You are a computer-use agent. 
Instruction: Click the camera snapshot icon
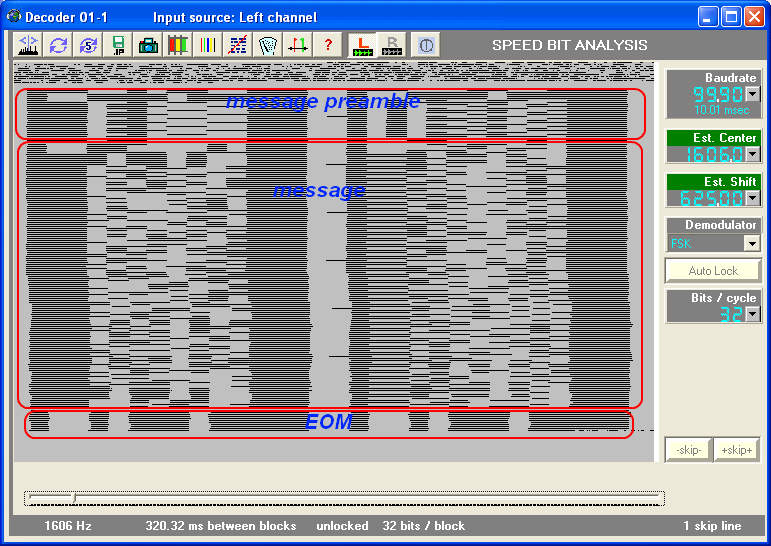pyautogui.click(x=148, y=45)
